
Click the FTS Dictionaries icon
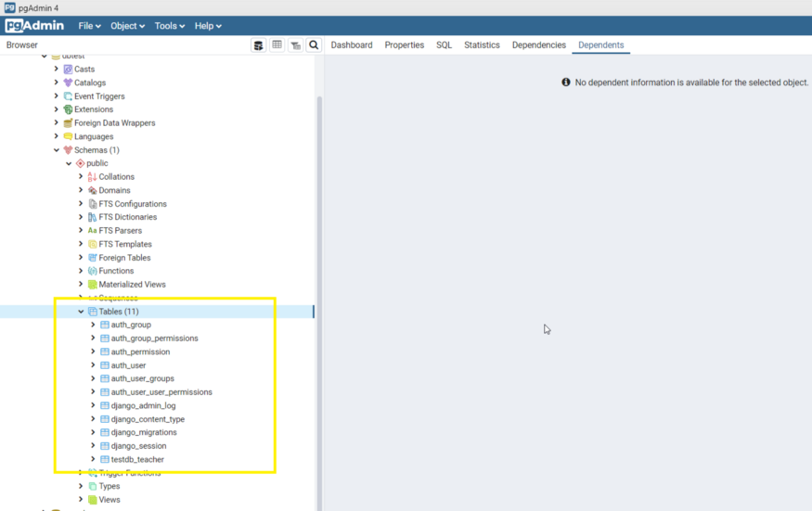pyautogui.click(x=92, y=217)
